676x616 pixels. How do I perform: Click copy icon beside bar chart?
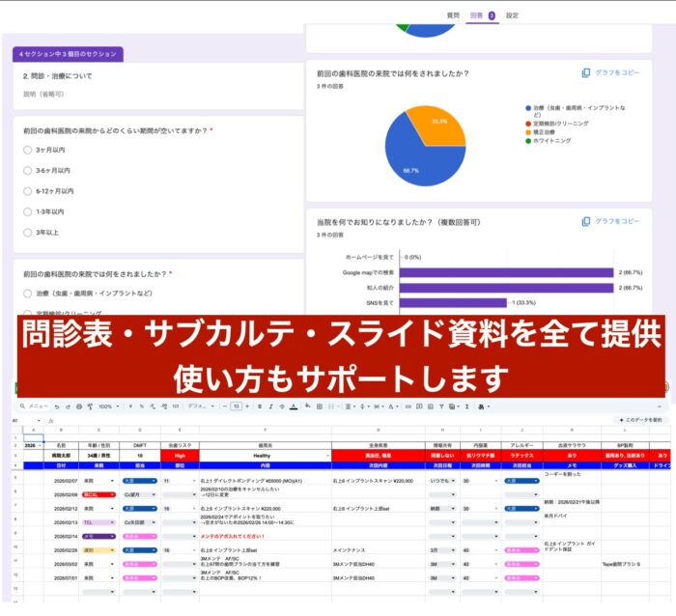click(585, 221)
